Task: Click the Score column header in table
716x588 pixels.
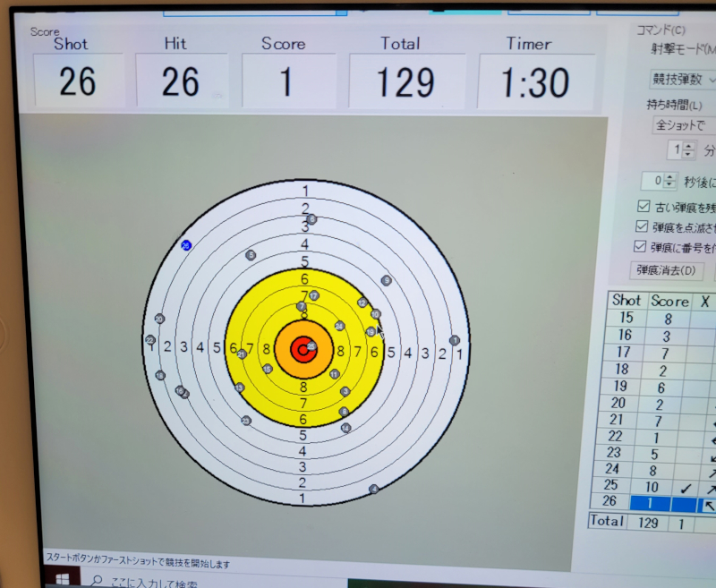Action: coord(669,301)
